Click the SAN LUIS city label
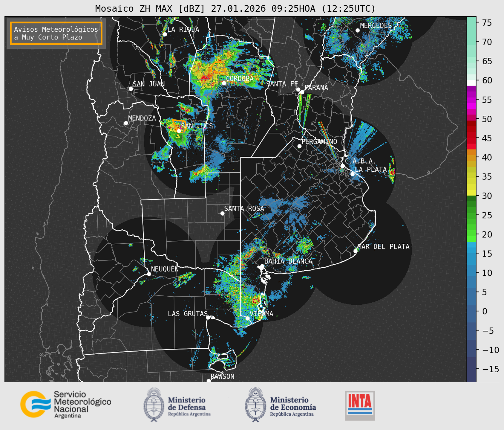The height and width of the screenshot is (430, 504). (197, 126)
